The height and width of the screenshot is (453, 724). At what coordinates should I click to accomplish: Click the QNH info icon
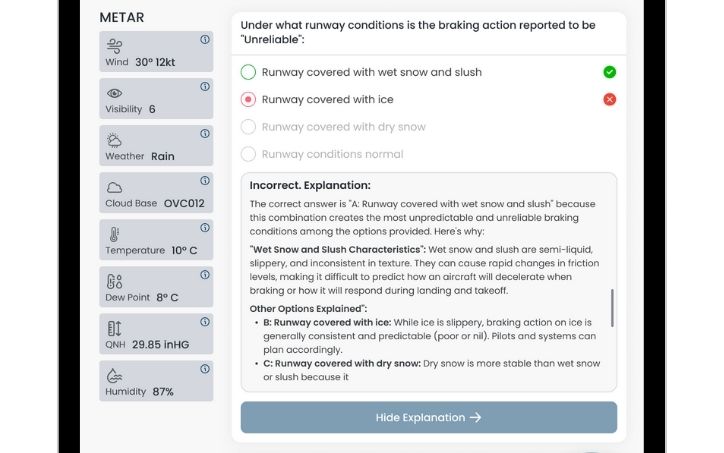pos(204,321)
